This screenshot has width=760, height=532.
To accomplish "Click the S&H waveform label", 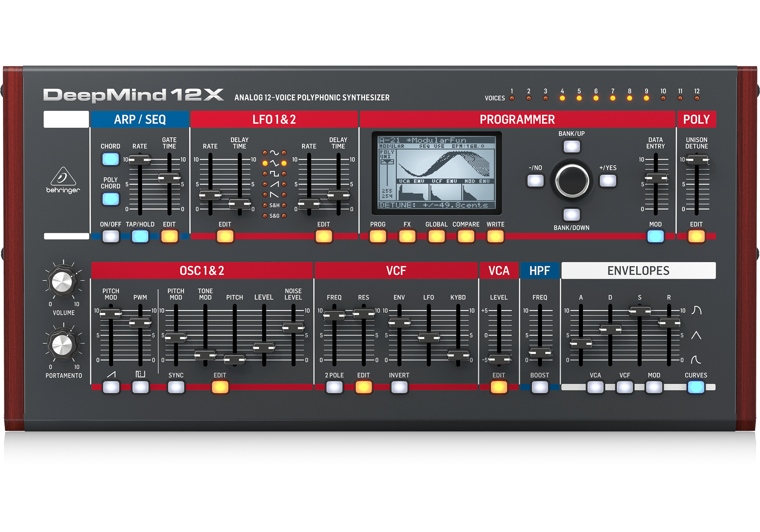I will click(274, 205).
